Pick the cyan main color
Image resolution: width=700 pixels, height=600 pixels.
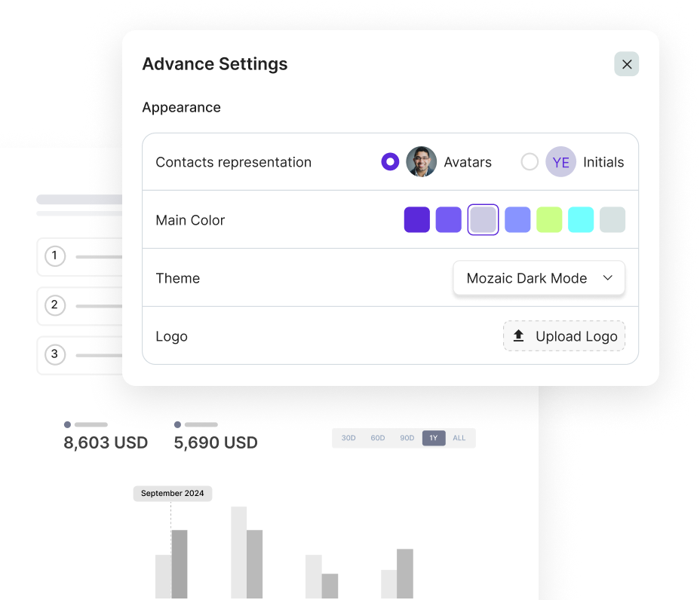pos(581,219)
